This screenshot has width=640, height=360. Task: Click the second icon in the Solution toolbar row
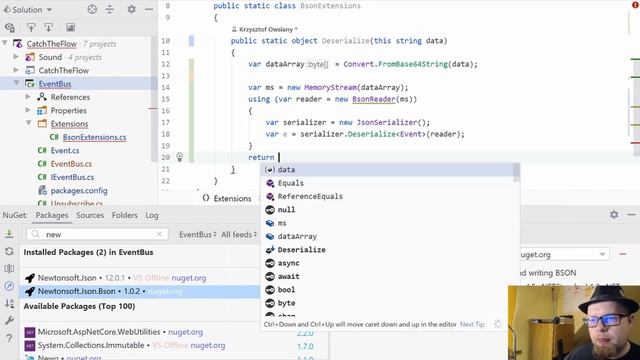click(31, 28)
